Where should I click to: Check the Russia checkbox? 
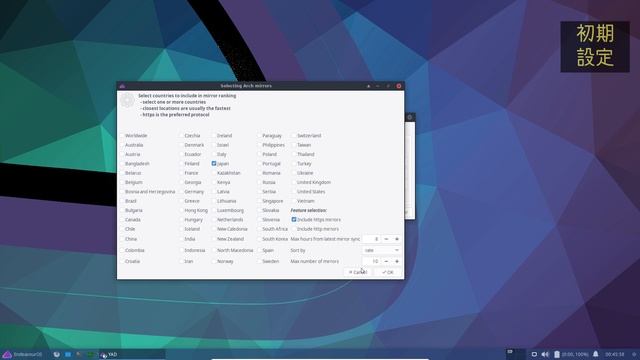(259, 182)
